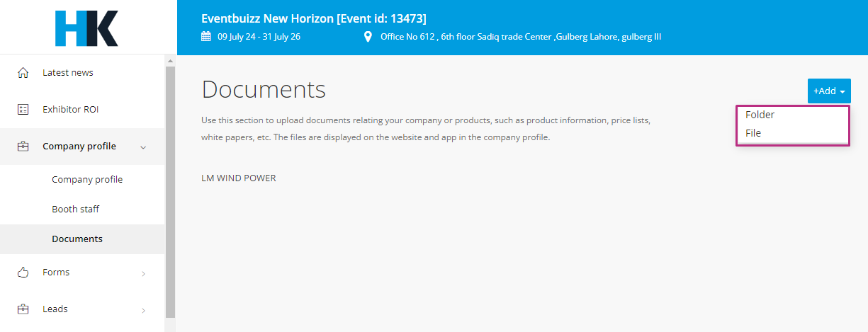The image size is (868, 332).
Task: Click the location pin icon
Action: pos(368,37)
